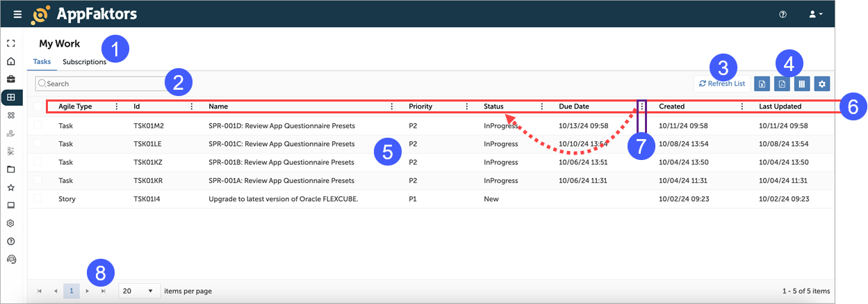The image size is (868, 304).
Task: Expand the user account menu
Action: (816, 14)
